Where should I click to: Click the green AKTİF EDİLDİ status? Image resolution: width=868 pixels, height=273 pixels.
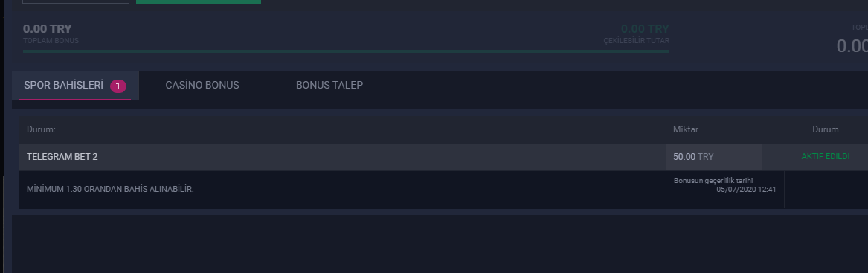coord(825,157)
